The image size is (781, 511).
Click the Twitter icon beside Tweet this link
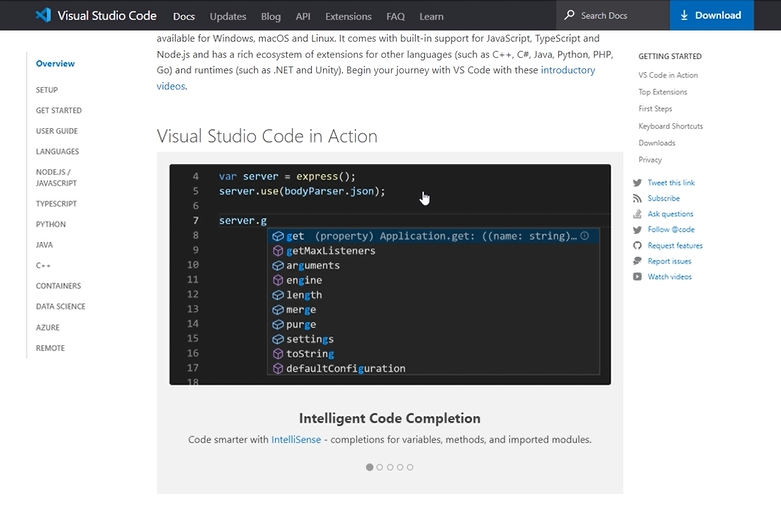point(637,183)
